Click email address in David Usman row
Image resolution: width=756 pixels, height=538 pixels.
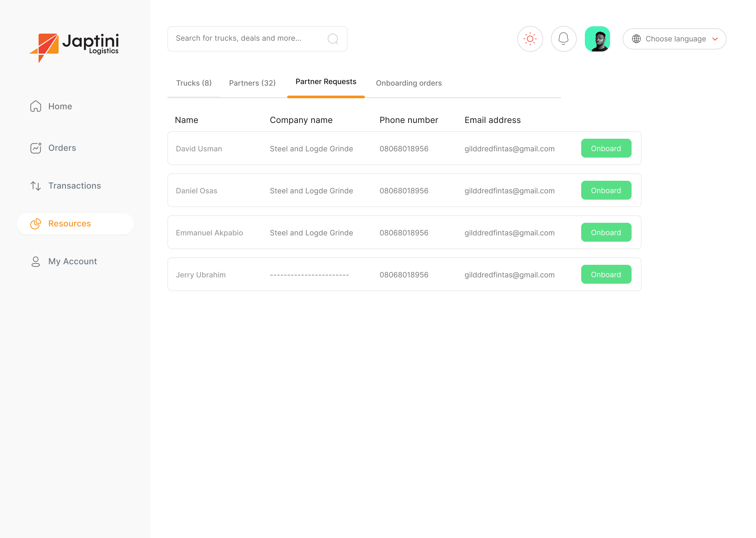(510, 149)
